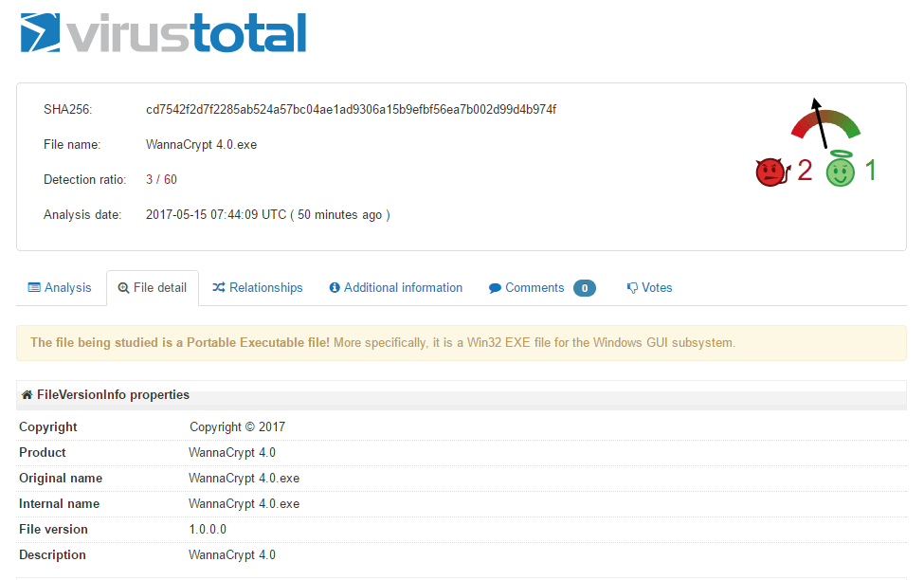
Task: Click the Relationships shuffle icon
Action: point(219,287)
